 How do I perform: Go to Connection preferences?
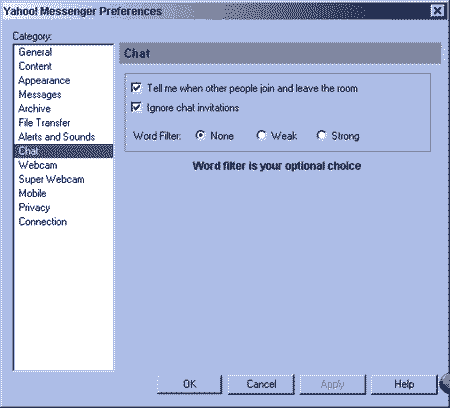pyautogui.click(x=43, y=222)
